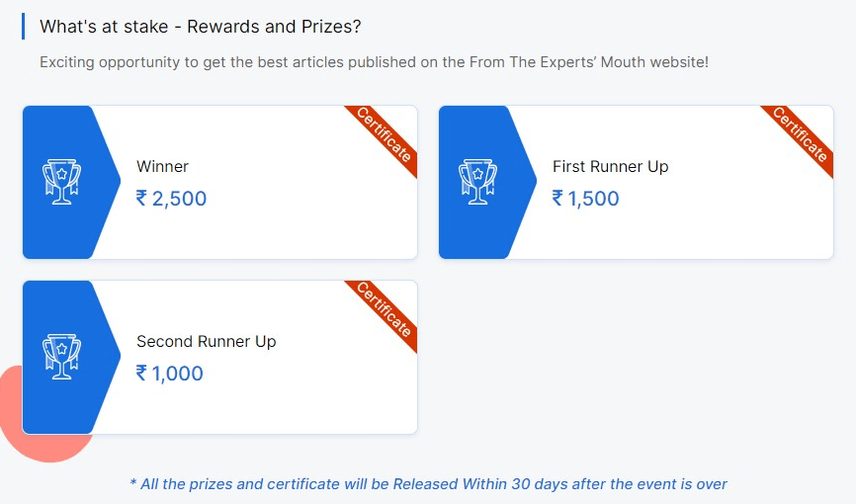Click the rupee symbol beside 1,000
856x504 pixels.
pyautogui.click(x=141, y=373)
